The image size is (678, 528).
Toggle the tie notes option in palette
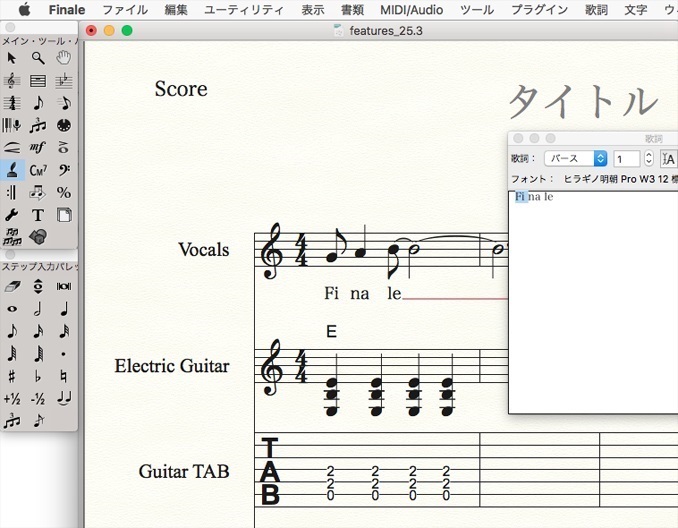pos(64,398)
